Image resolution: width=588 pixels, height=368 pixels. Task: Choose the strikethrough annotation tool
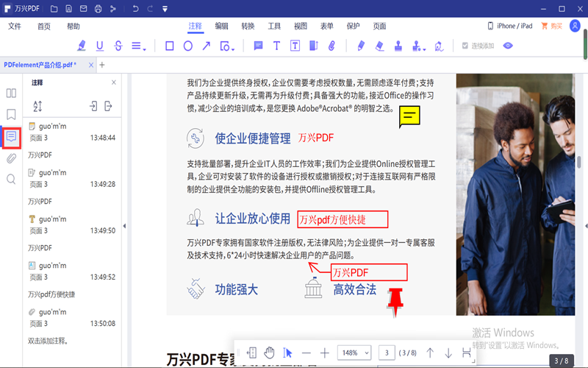[x=118, y=46]
